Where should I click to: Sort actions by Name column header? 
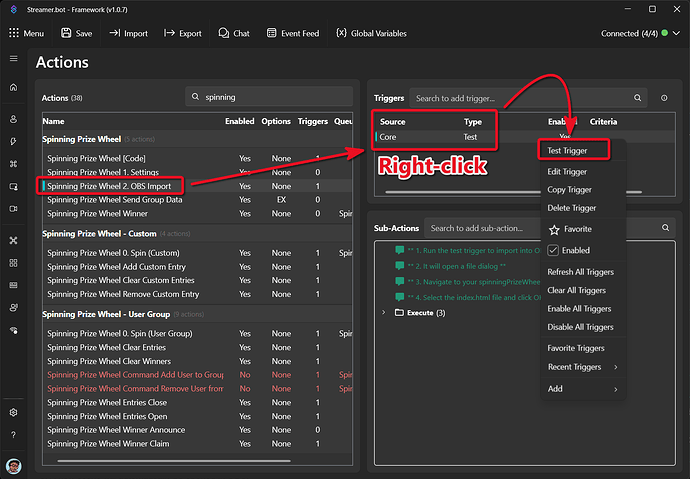click(x=53, y=121)
